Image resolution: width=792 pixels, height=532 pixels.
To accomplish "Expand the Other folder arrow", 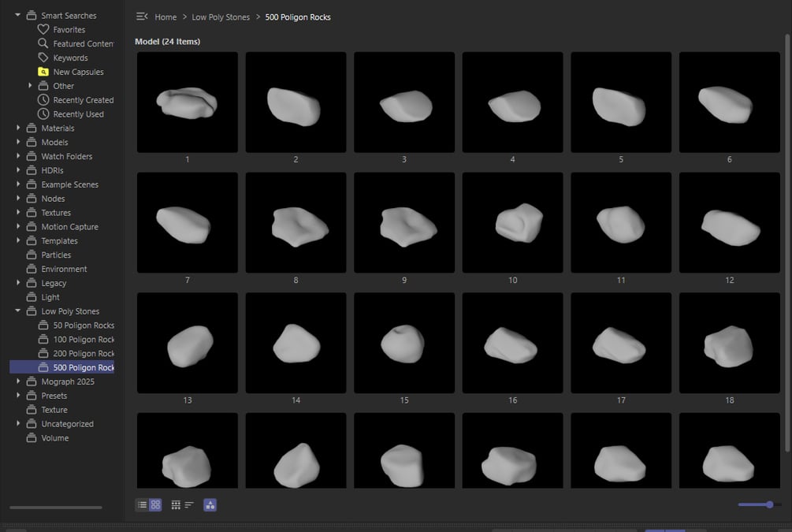I will tap(30, 86).
